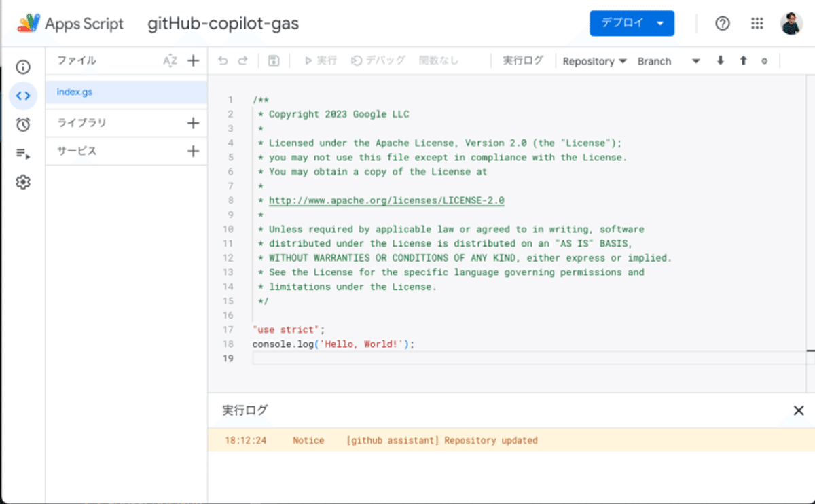
Task: Open the triggers clock icon
Action: [x=23, y=124]
